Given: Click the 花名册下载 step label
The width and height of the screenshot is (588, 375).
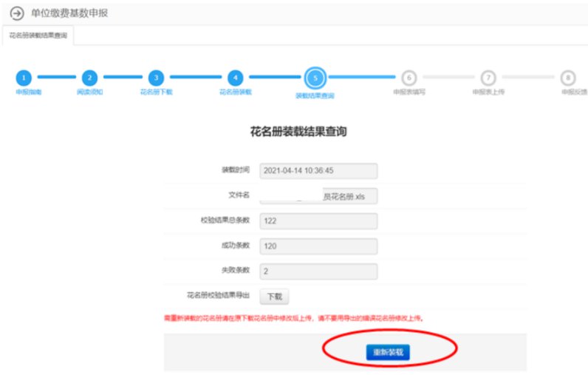Looking at the screenshot, I should (157, 92).
